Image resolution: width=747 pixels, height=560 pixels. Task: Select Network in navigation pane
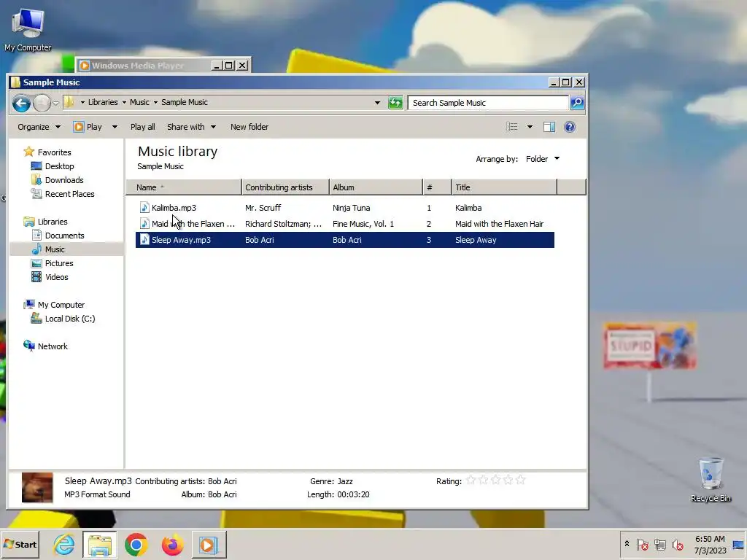pos(53,346)
